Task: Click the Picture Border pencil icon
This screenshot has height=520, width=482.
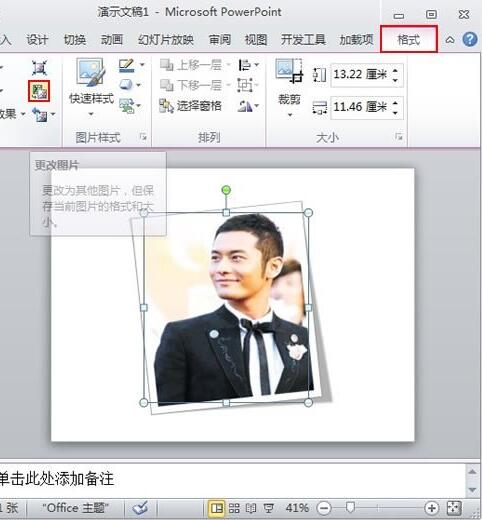Action: (127, 65)
